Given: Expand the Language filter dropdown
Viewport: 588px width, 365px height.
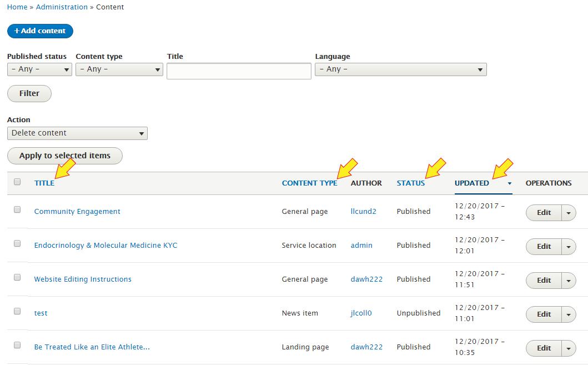Looking at the screenshot, I should [x=400, y=69].
